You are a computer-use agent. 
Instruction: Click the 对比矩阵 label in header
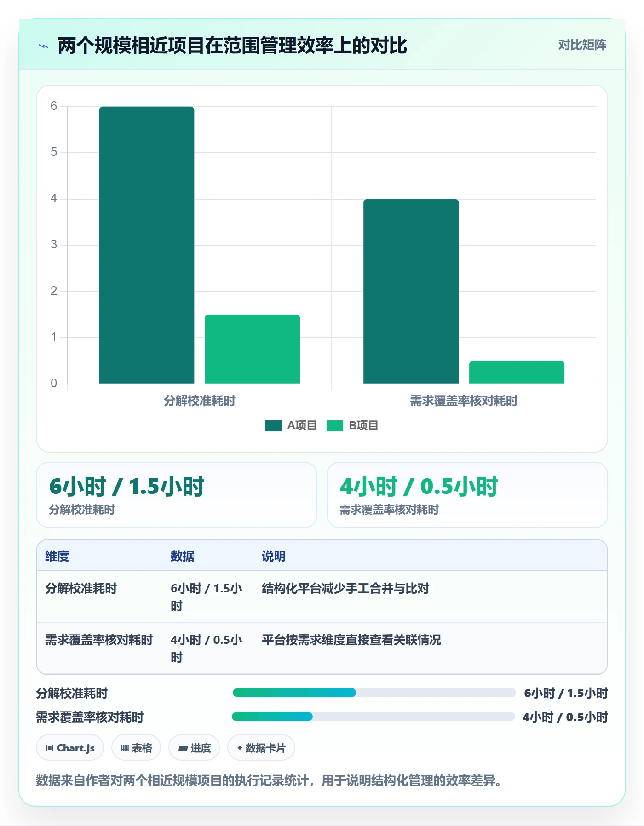(x=582, y=45)
